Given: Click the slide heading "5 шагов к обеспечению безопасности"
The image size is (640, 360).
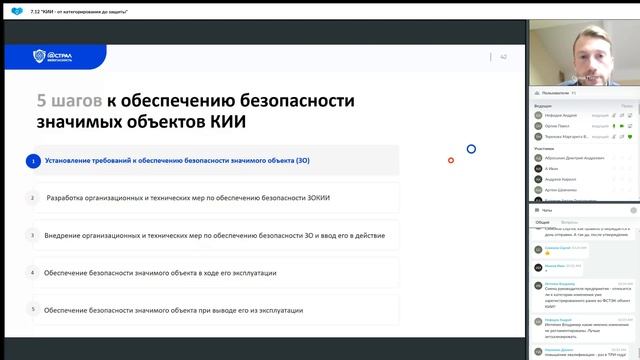Looking at the screenshot, I should (x=196, y=111).
